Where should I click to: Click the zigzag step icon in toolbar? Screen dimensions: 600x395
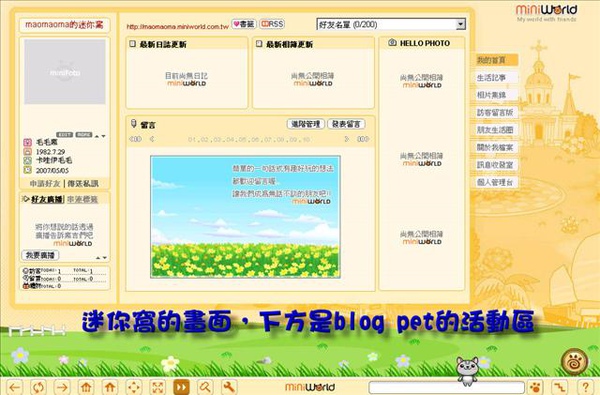559,387
